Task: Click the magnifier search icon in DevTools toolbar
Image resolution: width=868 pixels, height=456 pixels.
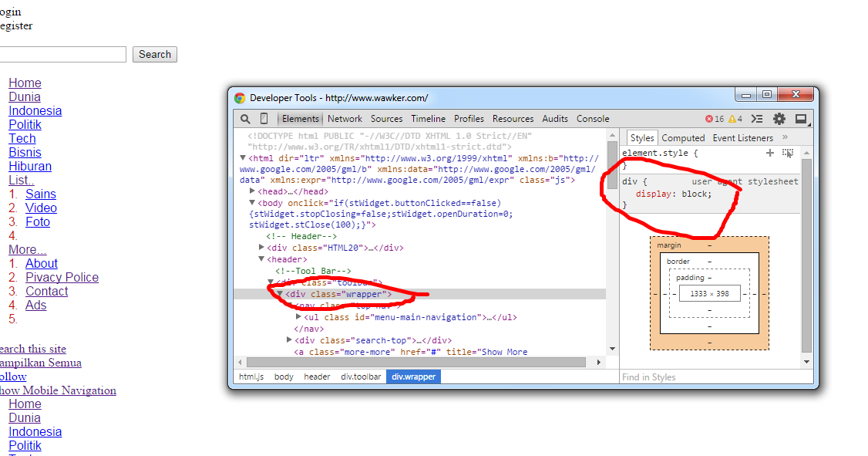Action: (245, 119)
